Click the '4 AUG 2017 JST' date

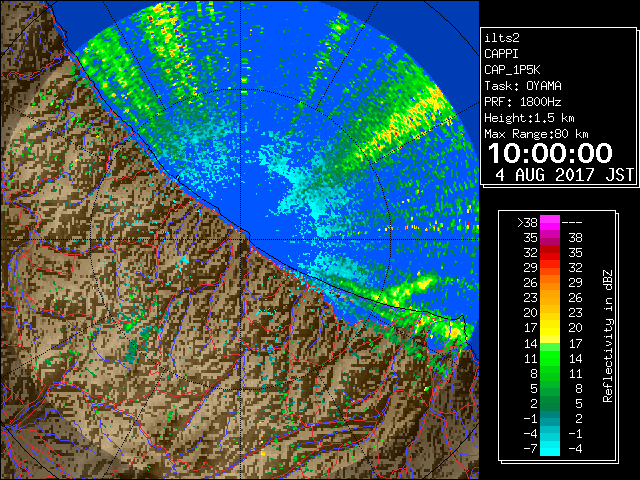point(564,175)
